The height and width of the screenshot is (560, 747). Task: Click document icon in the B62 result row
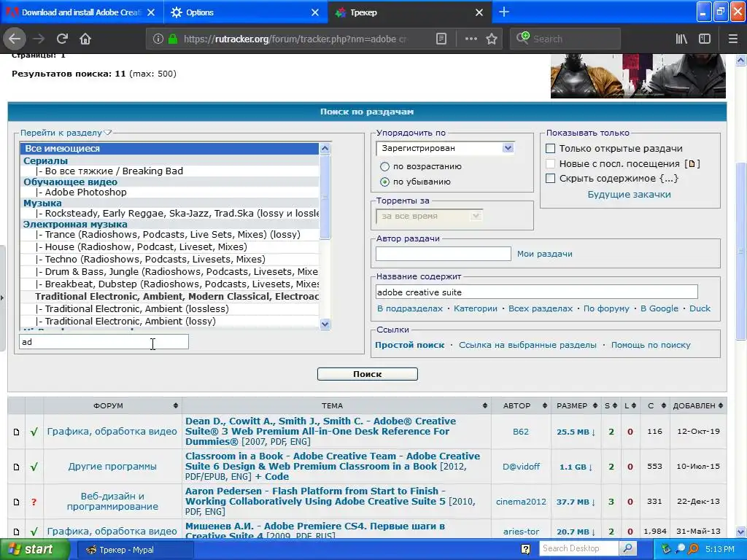coord(16,432)
